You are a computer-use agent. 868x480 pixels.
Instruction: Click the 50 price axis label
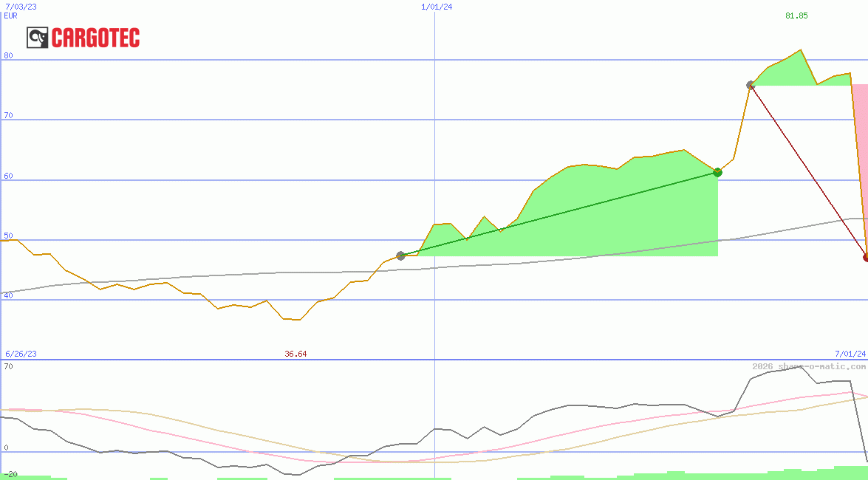[8, 236]
